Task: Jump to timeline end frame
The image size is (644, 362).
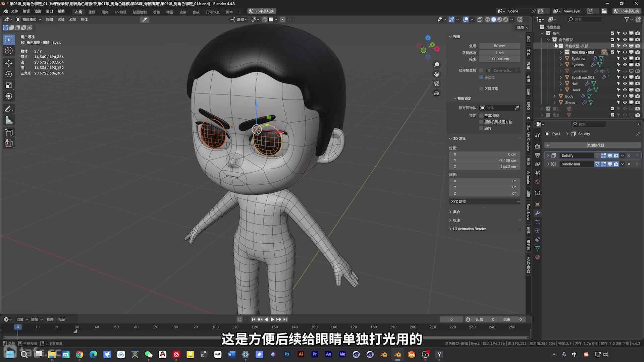Action: [x=285, y=319]
